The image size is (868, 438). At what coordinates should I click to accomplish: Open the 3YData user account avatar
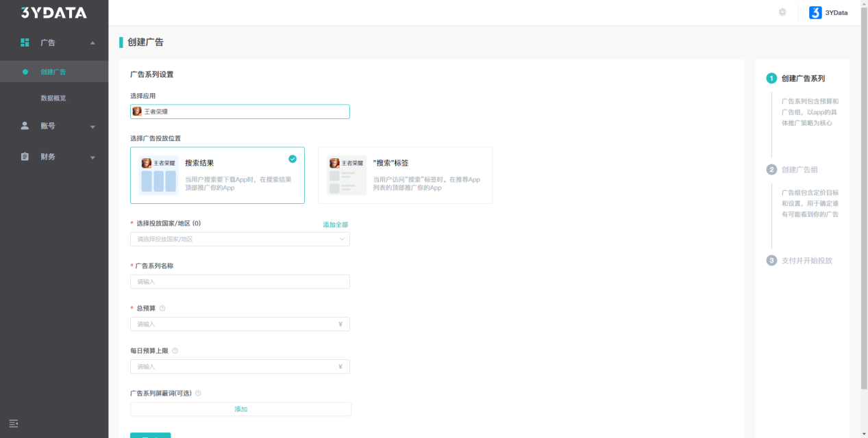[815, 12]
